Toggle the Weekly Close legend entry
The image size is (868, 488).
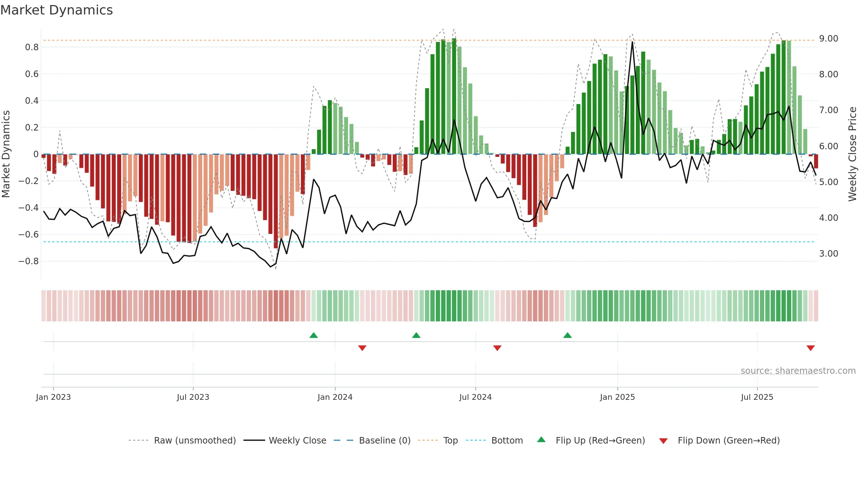click(x=285, y=440)
